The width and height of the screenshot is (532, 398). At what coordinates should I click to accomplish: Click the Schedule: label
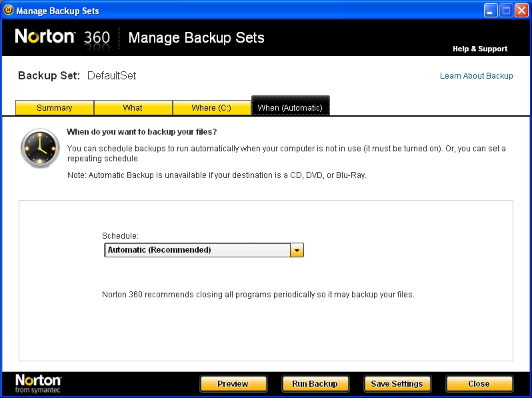120,236
